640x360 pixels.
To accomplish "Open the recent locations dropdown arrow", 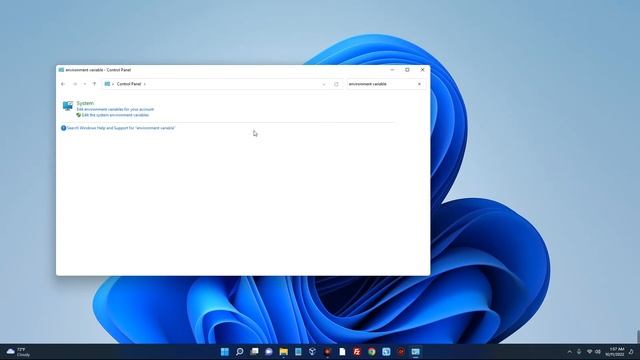I will 84,84.
